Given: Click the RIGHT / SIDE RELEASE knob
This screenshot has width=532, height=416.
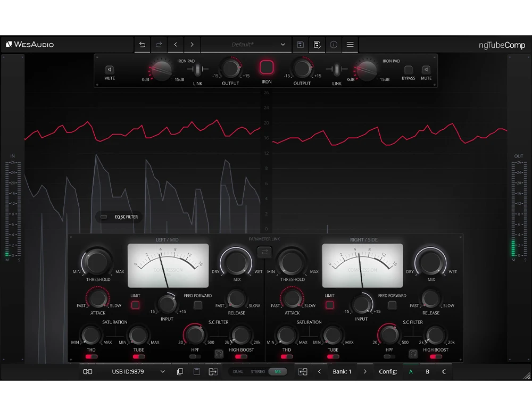Looking at the screenshot, I should click(x=431, y=299).
